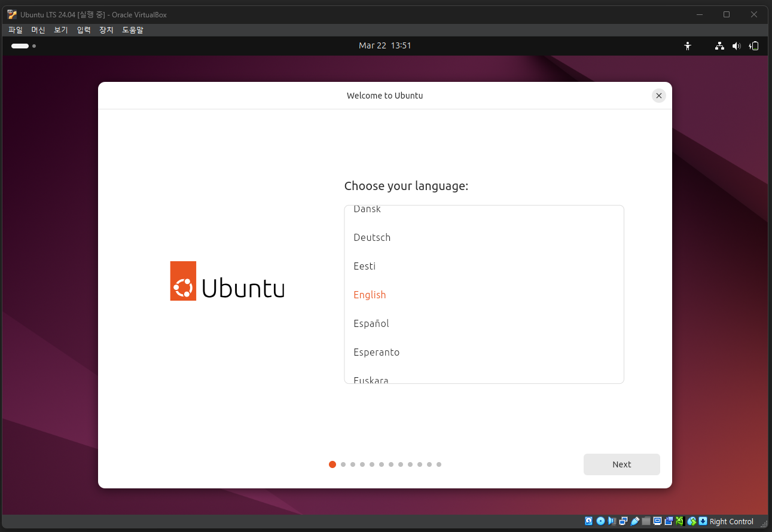Click the mouse integration globe icon in status bar
Viewport: 772px width, 532px height.
[x=692, y=521]
